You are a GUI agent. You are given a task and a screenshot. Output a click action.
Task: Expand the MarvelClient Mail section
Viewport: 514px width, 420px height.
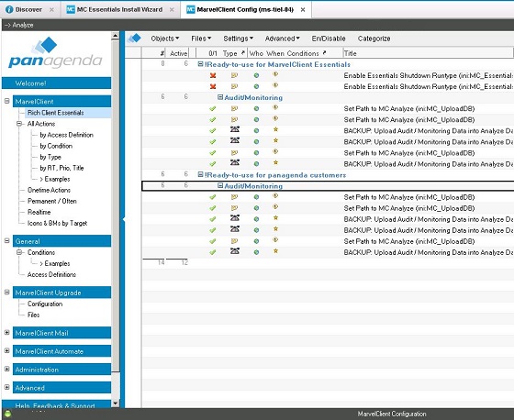(x=7, y=332)
